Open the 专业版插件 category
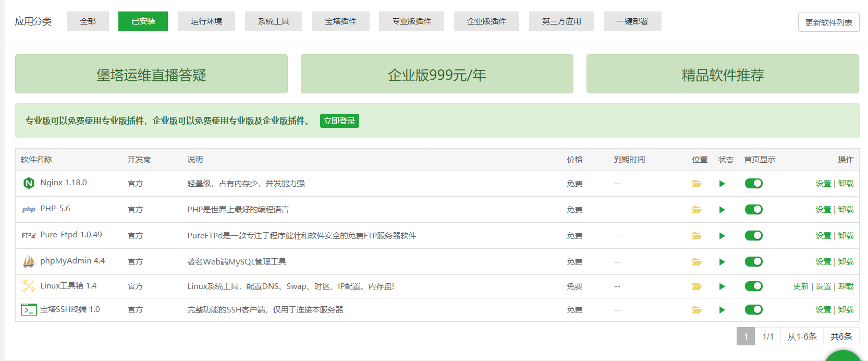This screenshot has height=361, width=868. (412, 21)
